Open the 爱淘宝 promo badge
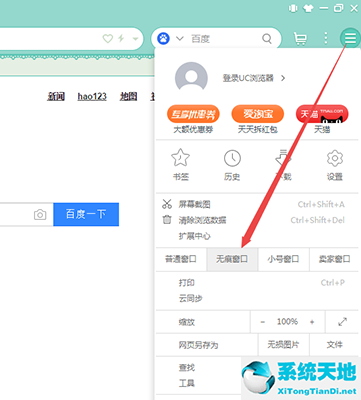The width and height of the screenshot is (361, 400). tap(258, 114)
